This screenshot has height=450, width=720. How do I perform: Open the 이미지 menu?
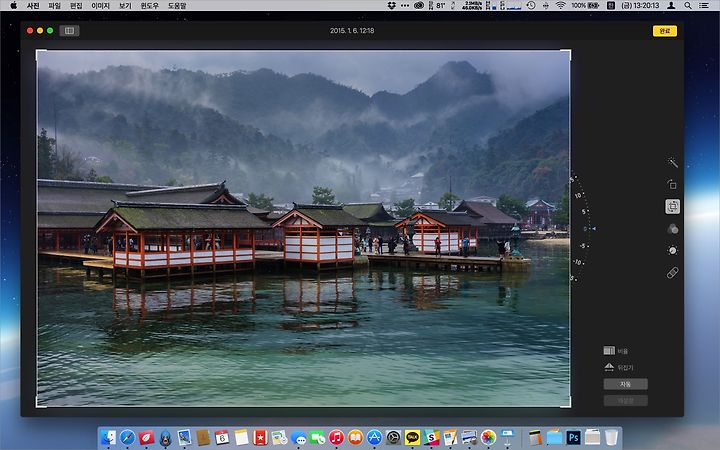coord(100,6)
